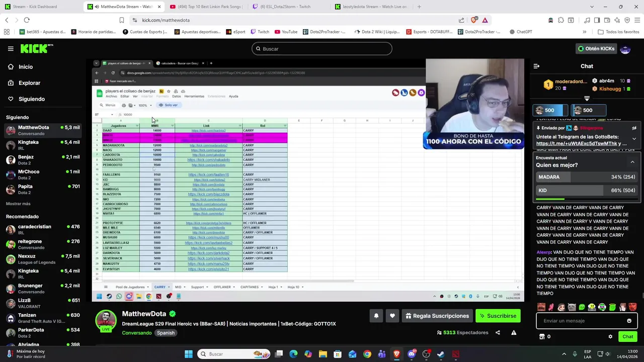This screenshot has width=644, height=362.
Task: Bookmark this page icon
Action: (x=121, y=20)
